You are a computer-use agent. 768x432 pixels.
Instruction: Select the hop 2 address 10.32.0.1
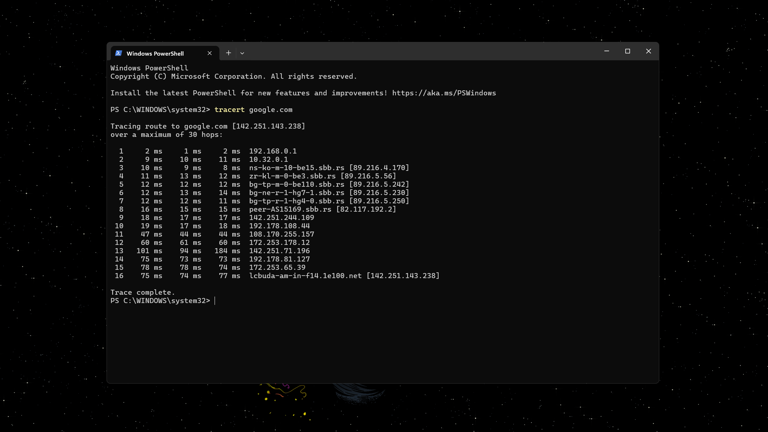point(268,160)
